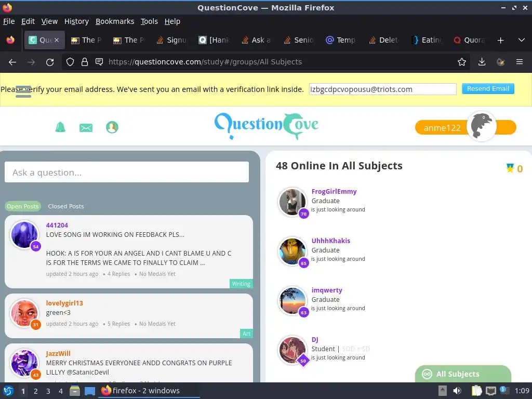Go back with the browser back arrow
Viewport: 532px width, 399px height.
click(x=12, y=62)
